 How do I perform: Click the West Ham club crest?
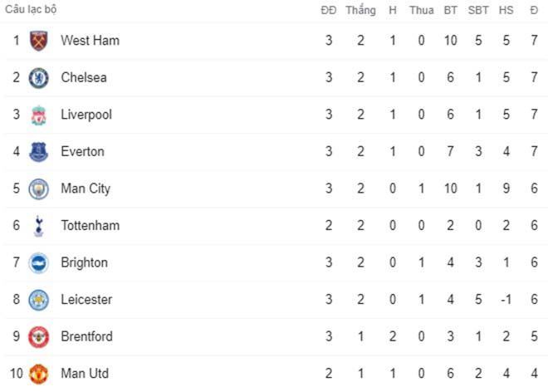38,41
